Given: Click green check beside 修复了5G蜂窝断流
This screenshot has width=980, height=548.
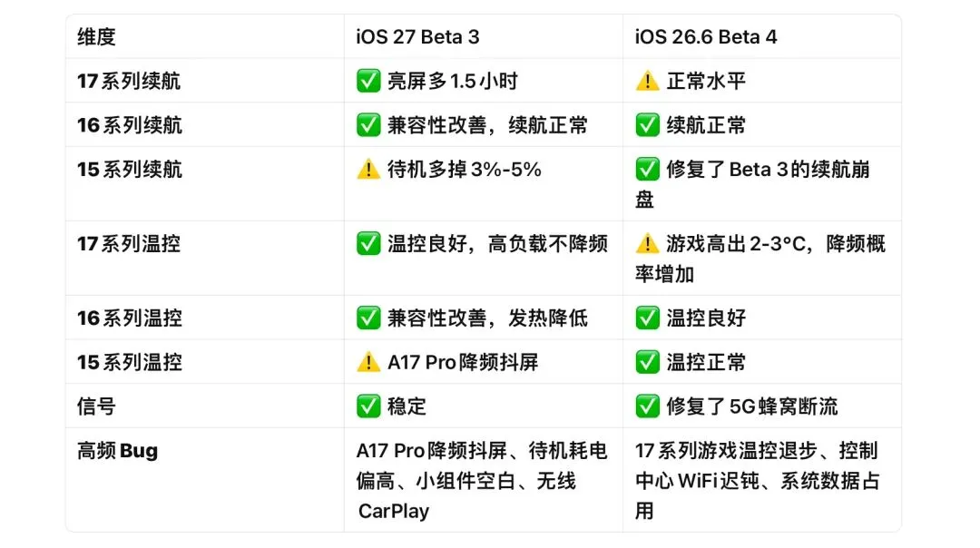Looking at the screenshot, I should coord(647,406).
